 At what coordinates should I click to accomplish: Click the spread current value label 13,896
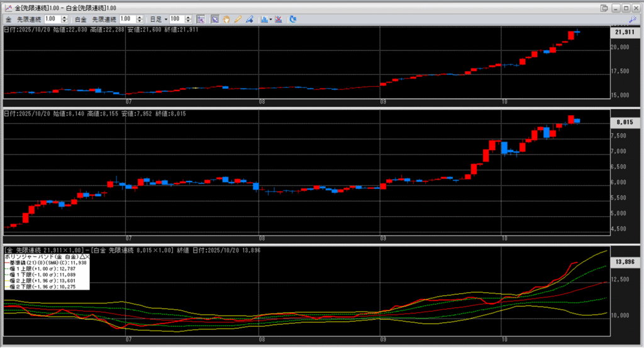click(x=625, y=261)
